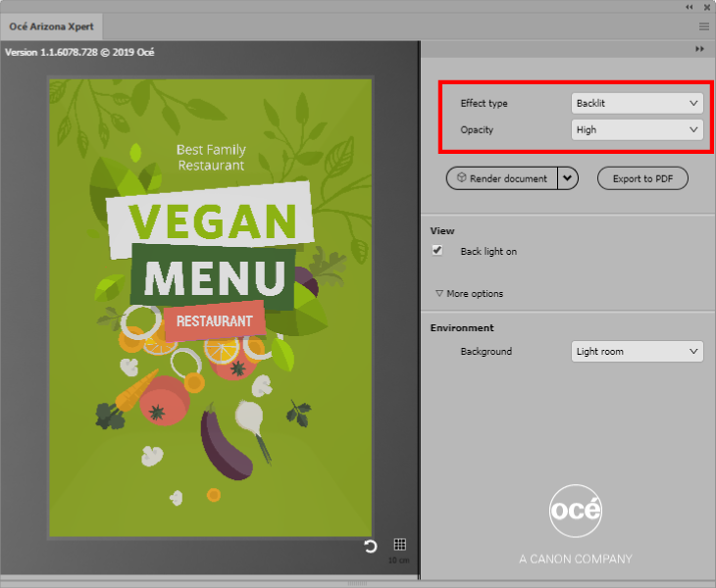Click the cube icon in Render document
Viewport: 716px width, 588px height.
(x=461, y=178)
